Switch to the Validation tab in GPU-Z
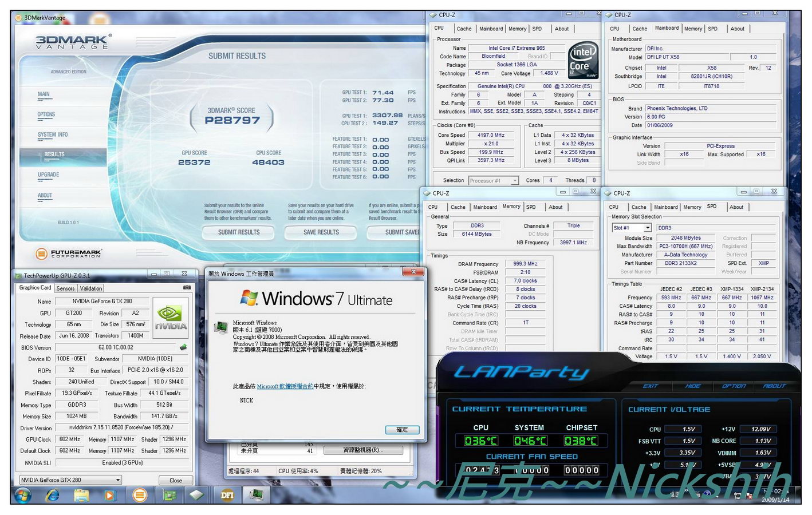Image resolution: width=812 pixels, height=515 pixels. point(90,288)
